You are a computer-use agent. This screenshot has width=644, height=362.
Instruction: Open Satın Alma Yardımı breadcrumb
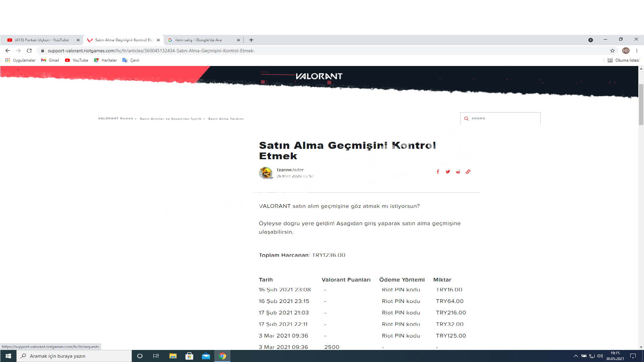click(x=226, y=119)
